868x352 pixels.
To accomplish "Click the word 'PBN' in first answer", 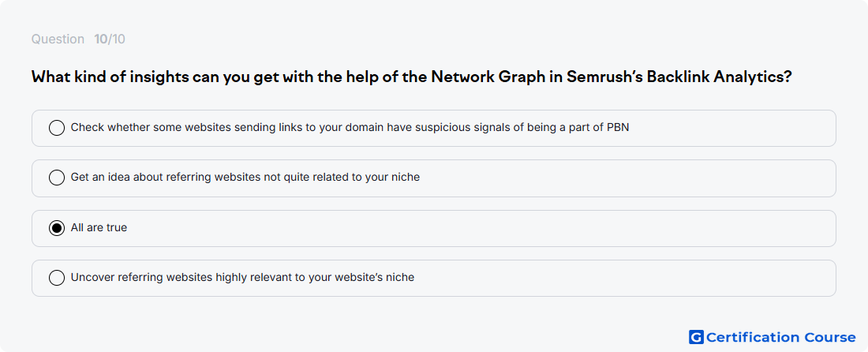I will (x=618, y=128).
